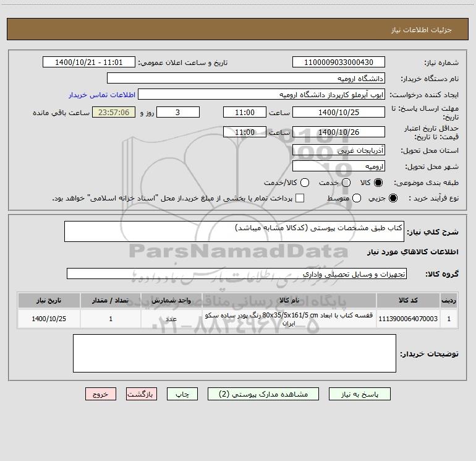476x461 pixels.
Task: Click the شرح کلی نیاز text area
Action: [x=234, y=231]
